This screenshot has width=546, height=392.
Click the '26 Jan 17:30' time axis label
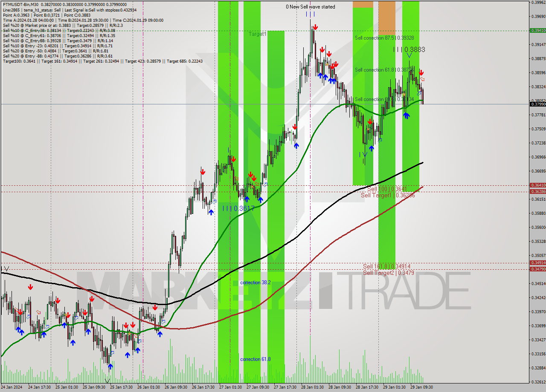(x=203, y=387)
